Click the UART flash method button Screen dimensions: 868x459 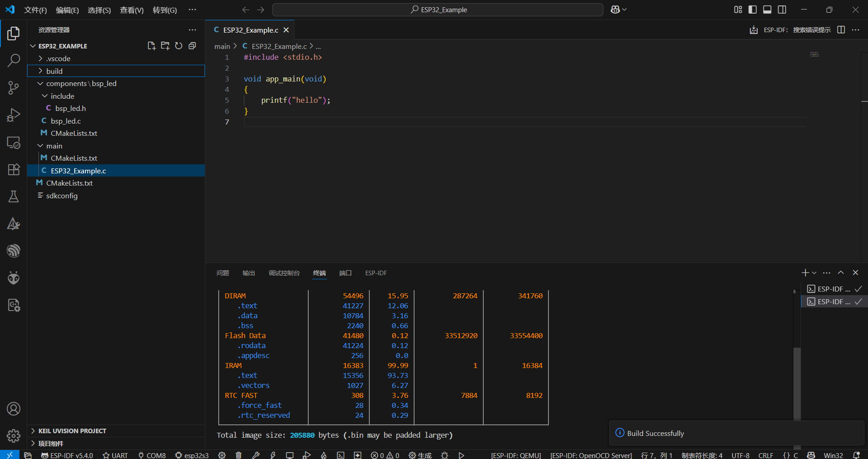(115, 455)
